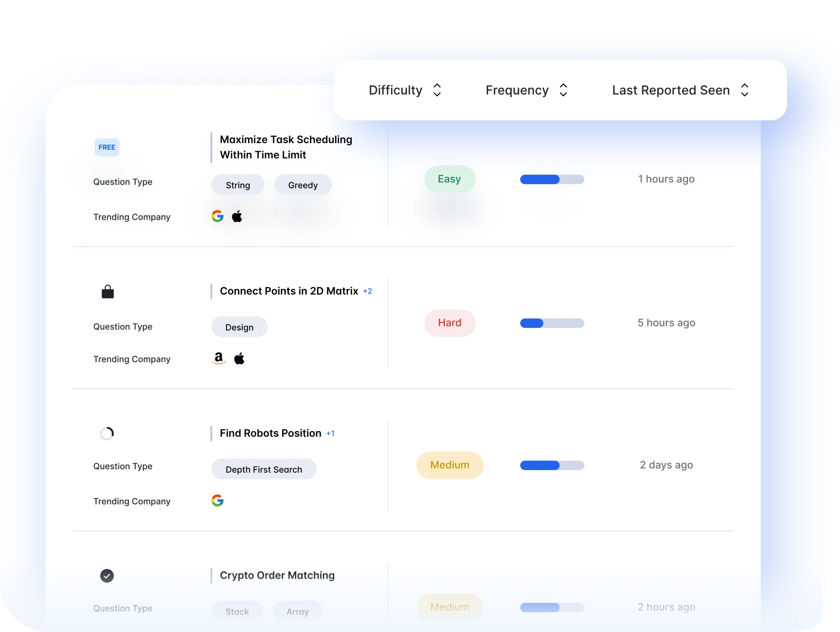Click the Easy difficulty badge
840x632 pixels.
[x=450, y=179]
